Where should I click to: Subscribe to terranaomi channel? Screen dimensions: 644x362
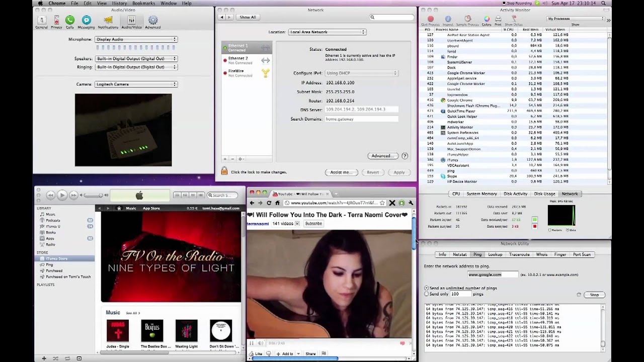(x=313, y=224)
